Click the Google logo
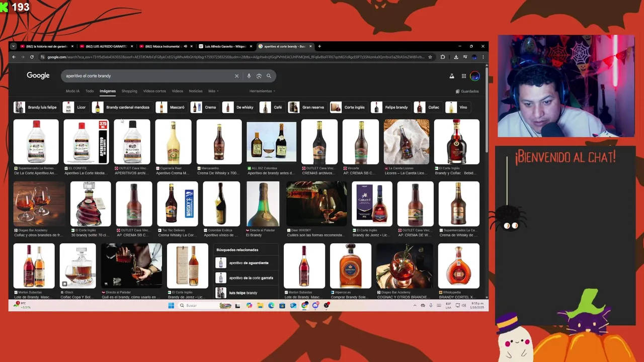Viewport: 644px width, 362px height. click(x=38, y=75)
